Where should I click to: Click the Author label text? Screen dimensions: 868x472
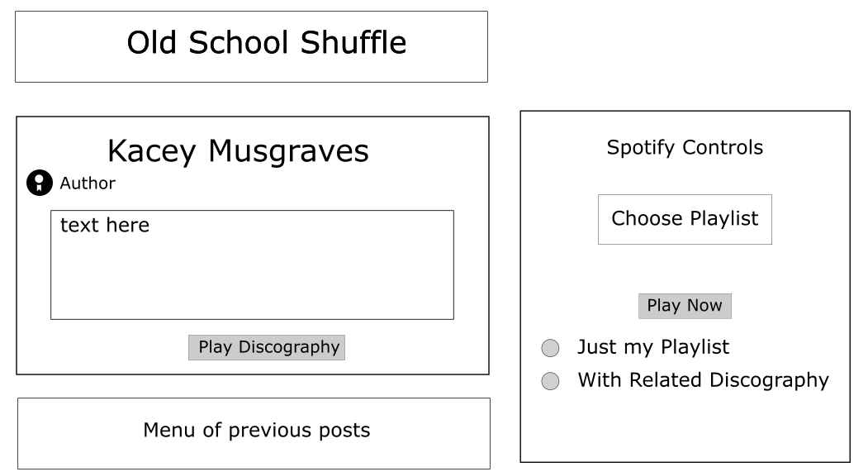[88, 184]
